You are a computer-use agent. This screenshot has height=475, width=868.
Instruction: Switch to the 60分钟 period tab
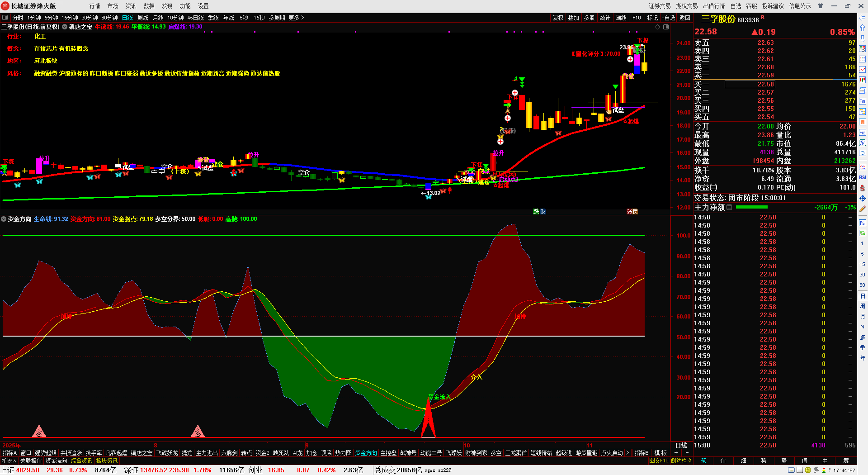pyautogui.click(x=109, y=18)
